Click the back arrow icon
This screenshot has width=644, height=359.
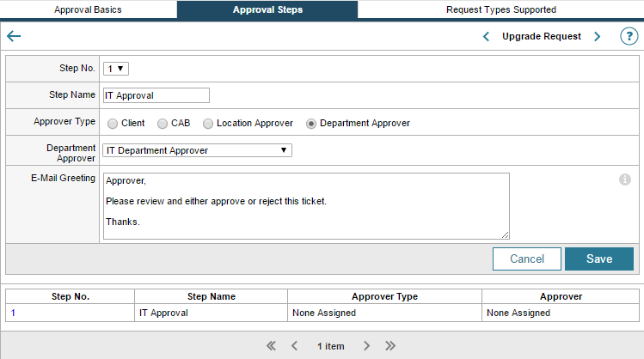[x=14, y=36]
